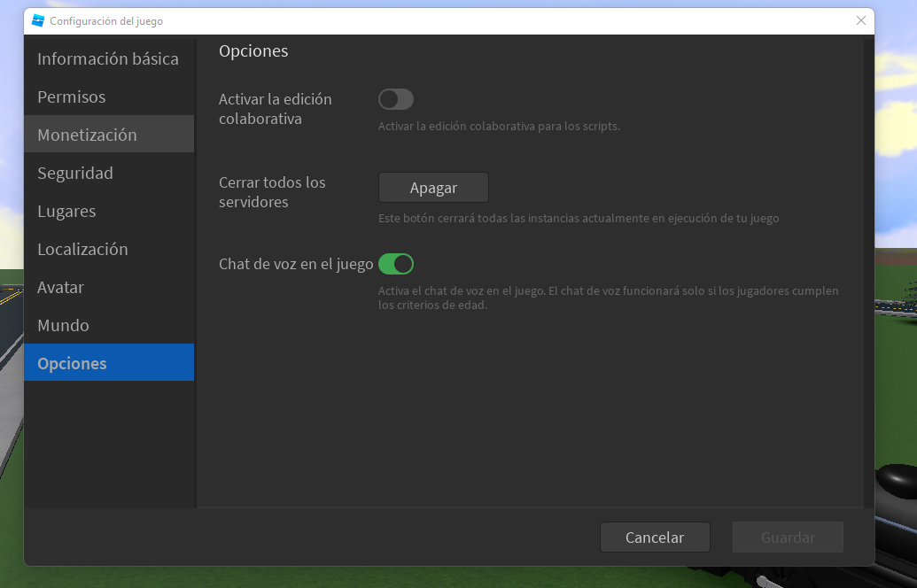Viewport: 917px width, 588px height.
Task: Click the 'Cerrar todos los servidores' label
Action: click(x=272, y=191)
